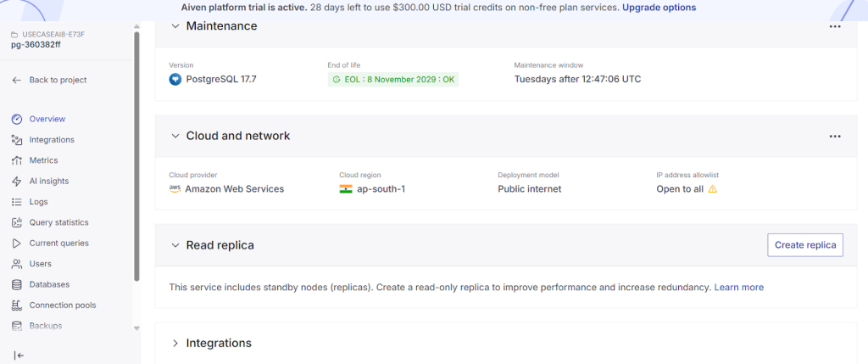Collapse the Cloud and network section

click(175, 136)
